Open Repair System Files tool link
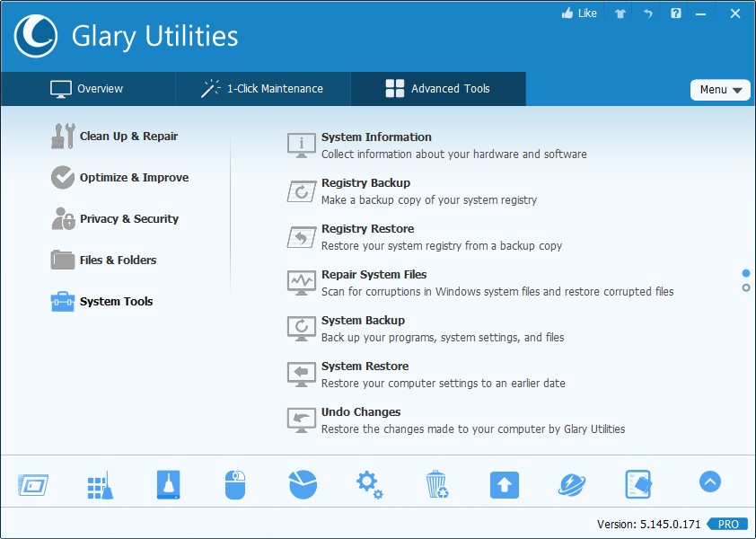Viewport: 756px width, 539px height. pyautogui.click(x=374, y=275)
